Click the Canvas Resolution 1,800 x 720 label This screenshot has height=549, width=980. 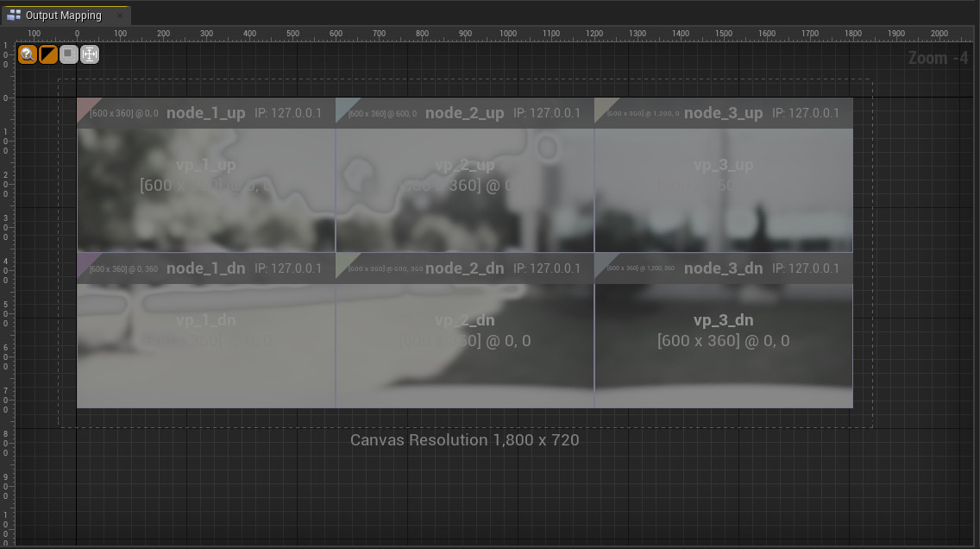point(464,440)
